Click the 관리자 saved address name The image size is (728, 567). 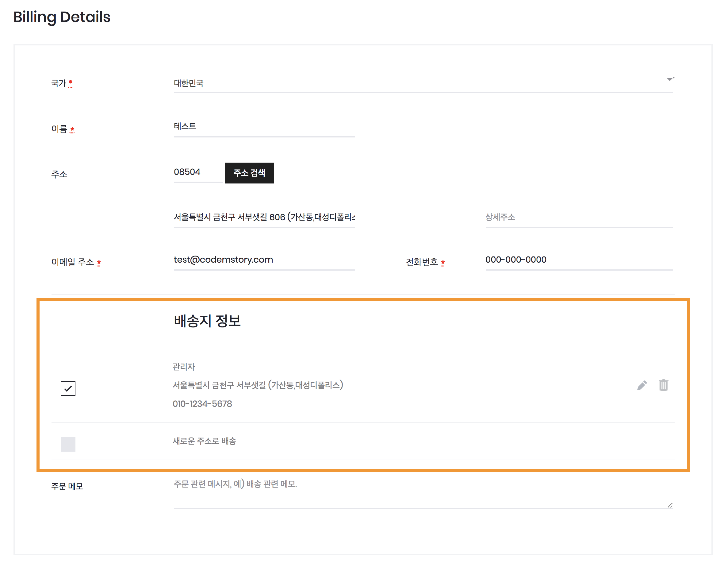tap(184, 367)
